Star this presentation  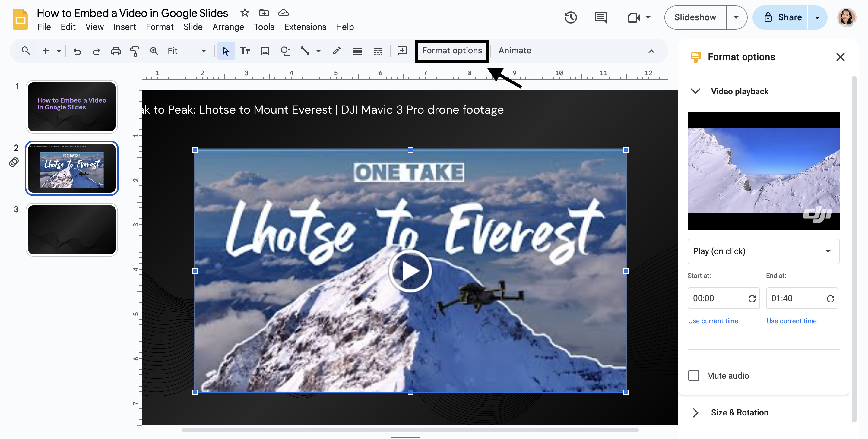(245, 13)
